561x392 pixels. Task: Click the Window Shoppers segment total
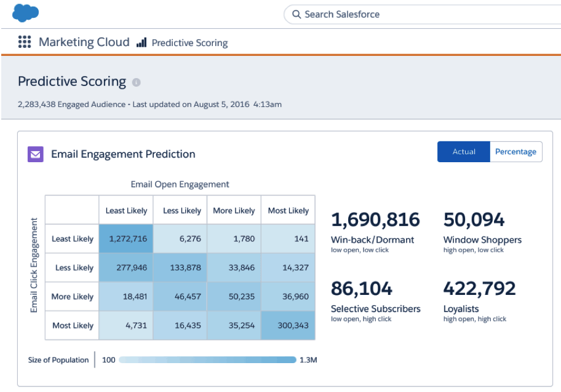pyautogui.click(x=474, y=220)
